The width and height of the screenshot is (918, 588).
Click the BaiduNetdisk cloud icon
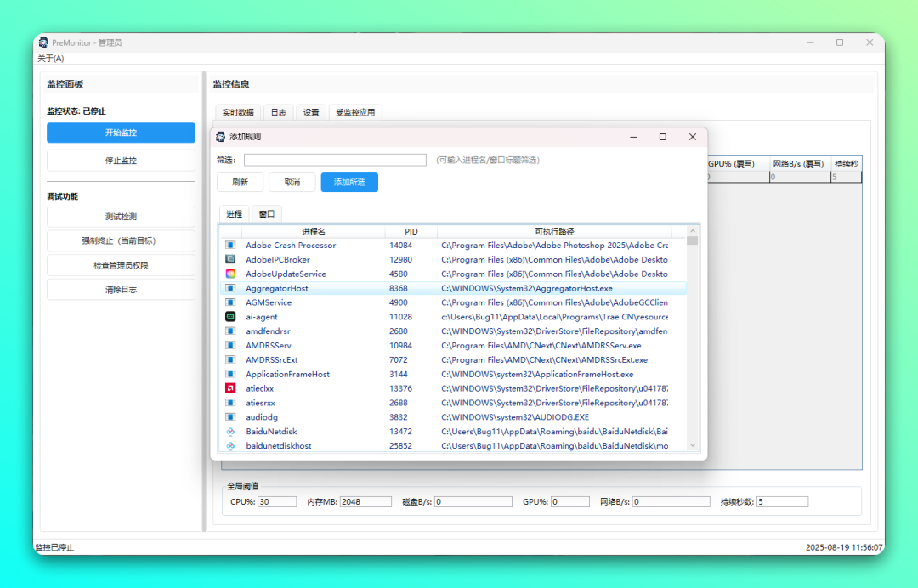pos(230,431)
